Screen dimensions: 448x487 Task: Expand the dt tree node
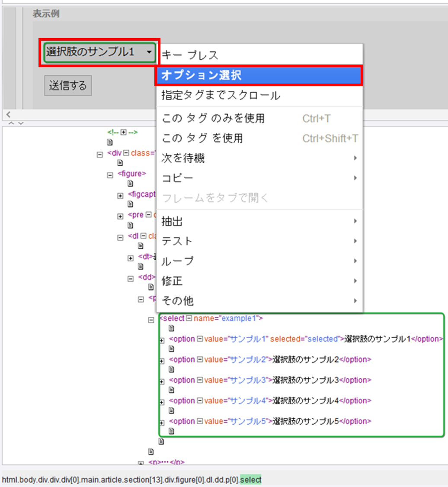(x=131, y=258)
